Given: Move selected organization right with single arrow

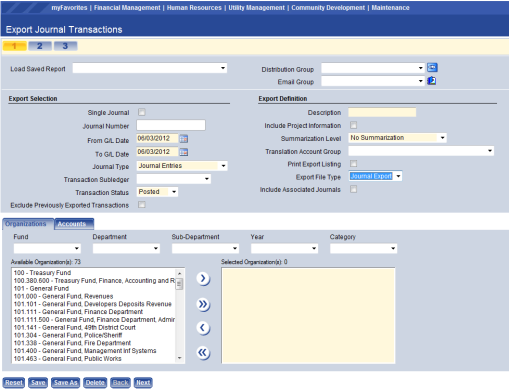Looking at the screenshot, I should click(x=203, y=278).
